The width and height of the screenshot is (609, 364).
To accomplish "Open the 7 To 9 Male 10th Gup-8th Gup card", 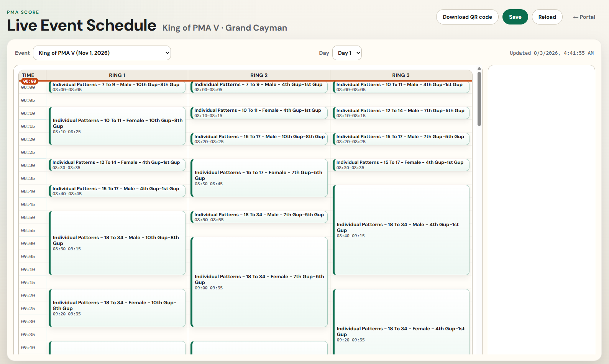I will pyautogui.click(x=117, y=87).
